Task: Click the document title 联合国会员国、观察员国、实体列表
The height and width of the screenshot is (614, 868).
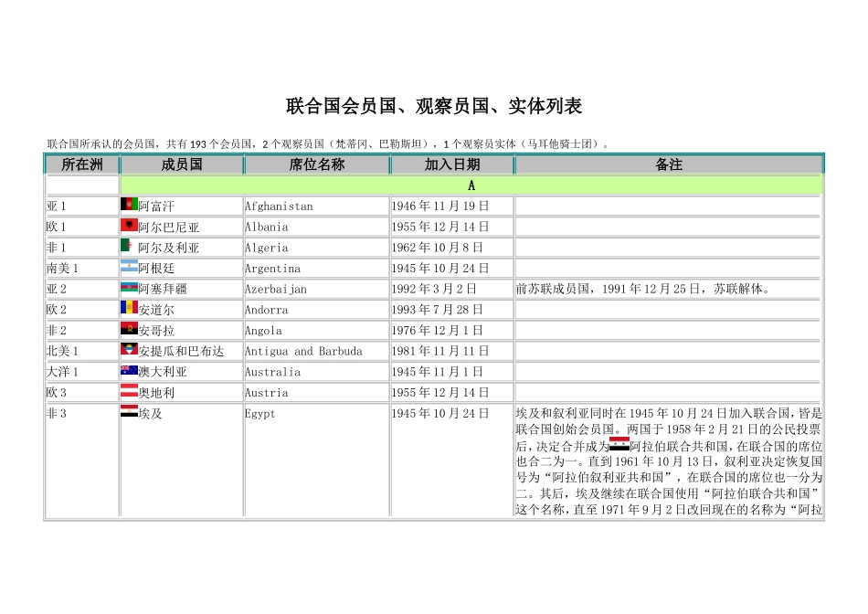Action: coord(434,106)
